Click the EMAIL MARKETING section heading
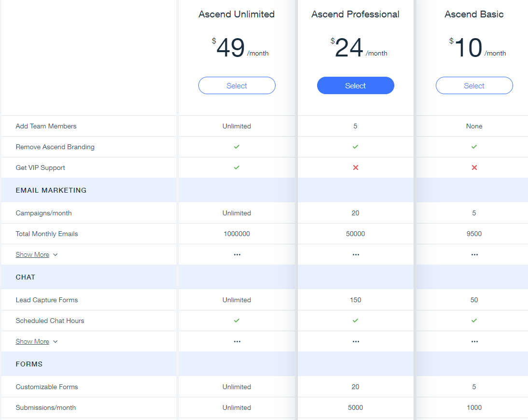The height and width of the screenshot is (420, 528). 51,190
